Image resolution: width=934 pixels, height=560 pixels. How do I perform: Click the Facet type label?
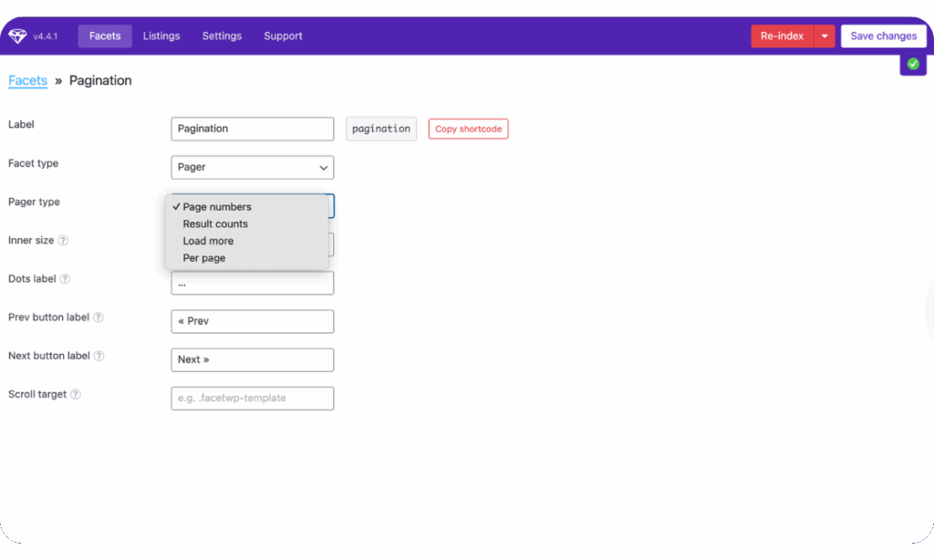(34, 163)
